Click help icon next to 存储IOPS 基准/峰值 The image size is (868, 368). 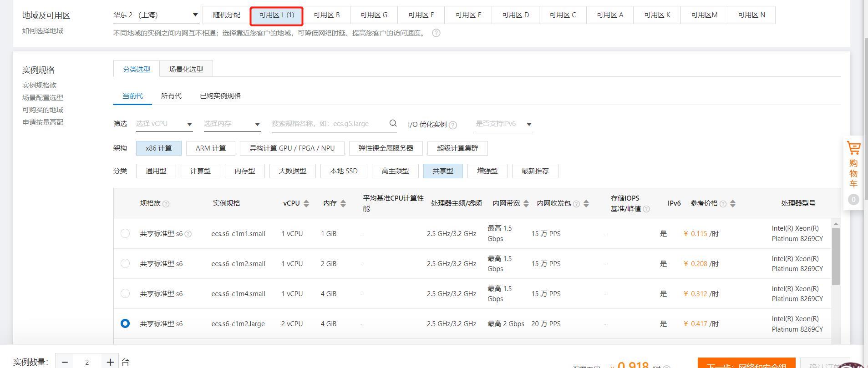coord(646,209)
